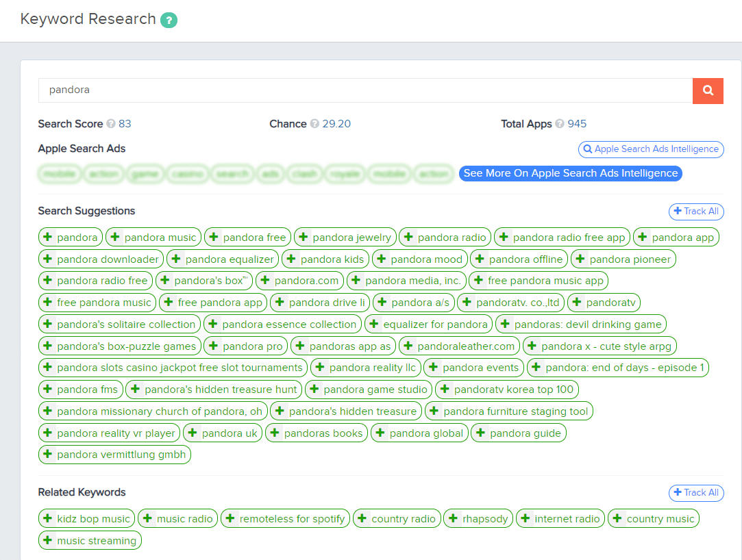Select the 'free pandora music' suggestion tag

click(97, 302)
